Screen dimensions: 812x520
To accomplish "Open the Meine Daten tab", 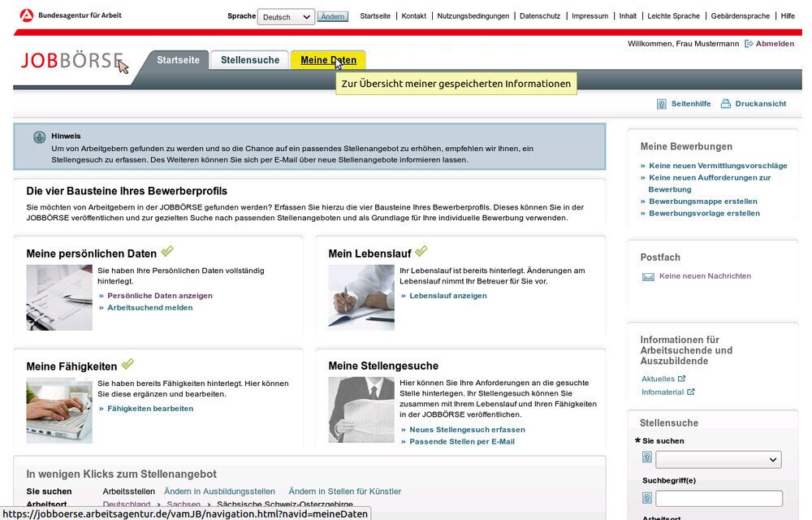I will tap(328, 60).
